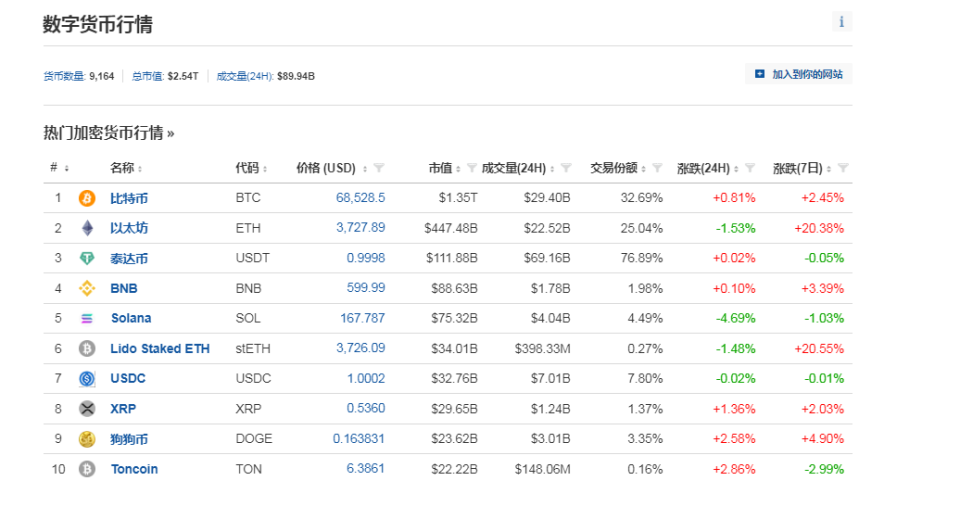
Task: Click the USDC blue coin icon
Action: 87,379
